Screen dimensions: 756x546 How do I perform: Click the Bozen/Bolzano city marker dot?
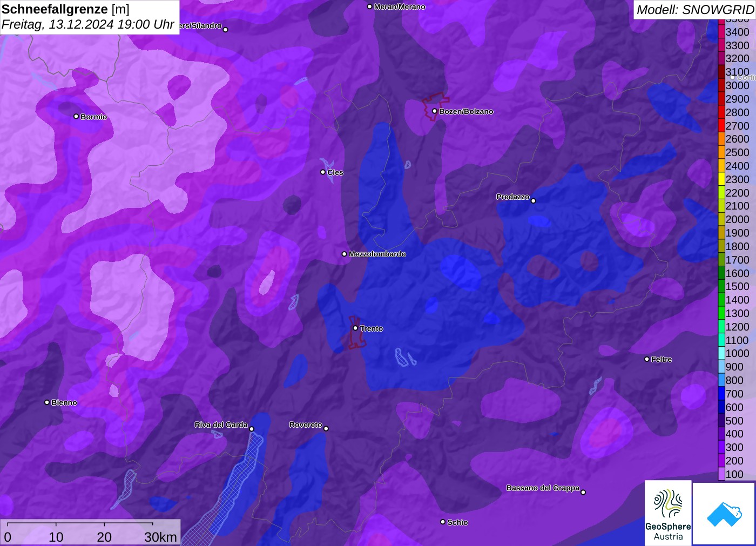click(x=434, y=111)
